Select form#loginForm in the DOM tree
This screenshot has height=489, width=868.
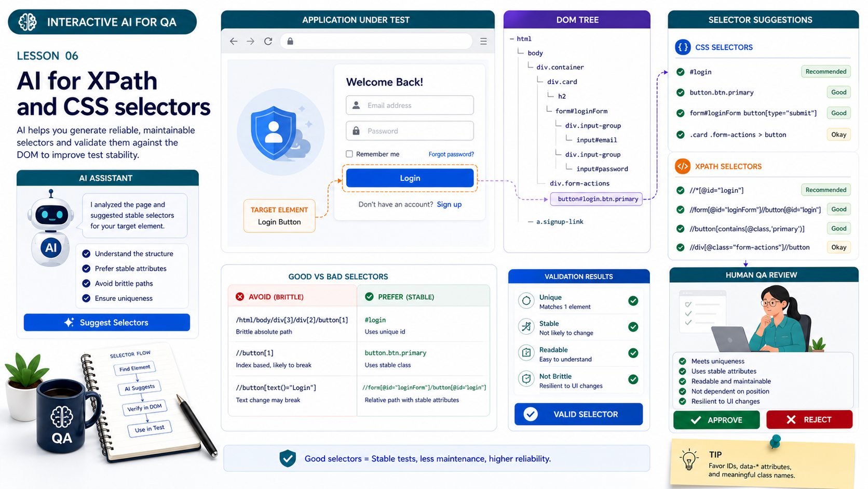[x=581, y=111]
